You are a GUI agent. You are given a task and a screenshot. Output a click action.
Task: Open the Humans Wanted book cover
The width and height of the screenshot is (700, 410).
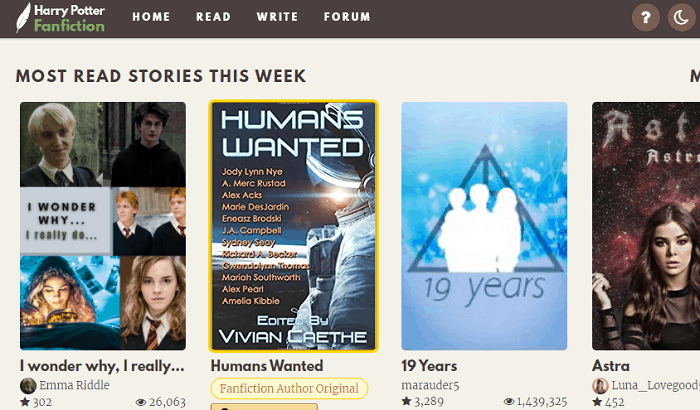click(x=293, y=226)
